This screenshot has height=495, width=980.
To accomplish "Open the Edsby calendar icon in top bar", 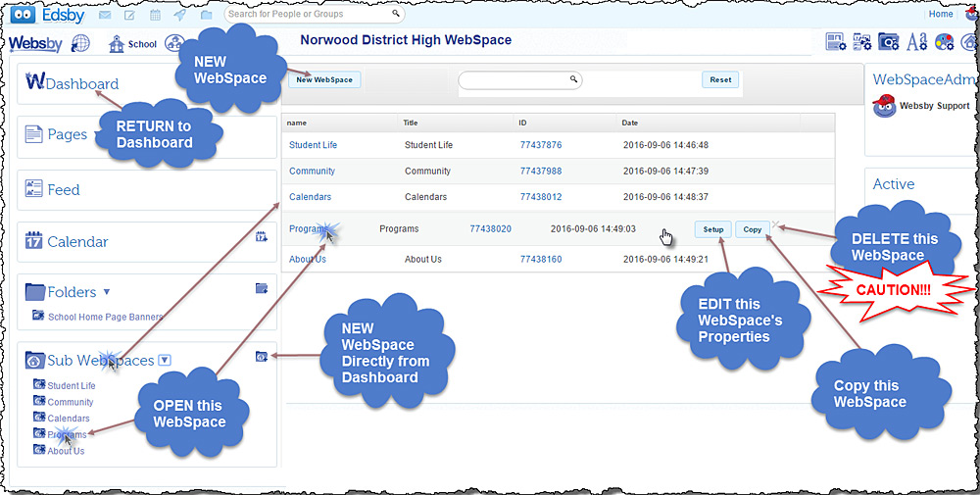I will click(155, 14).
